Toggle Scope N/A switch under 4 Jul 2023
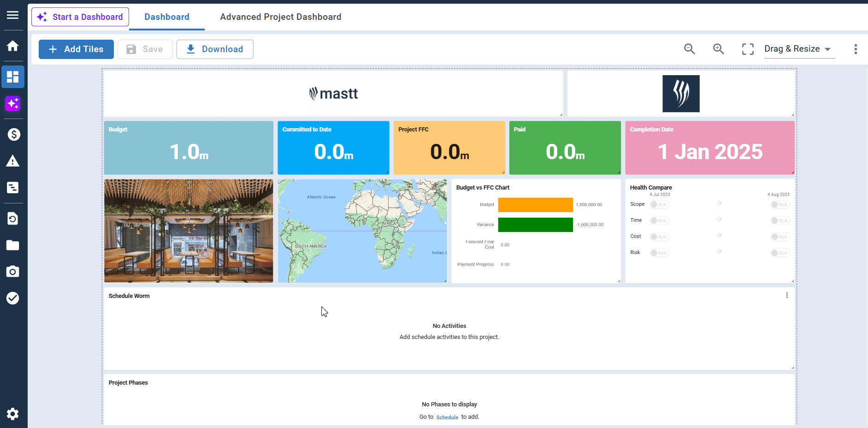 coord(659,205)
